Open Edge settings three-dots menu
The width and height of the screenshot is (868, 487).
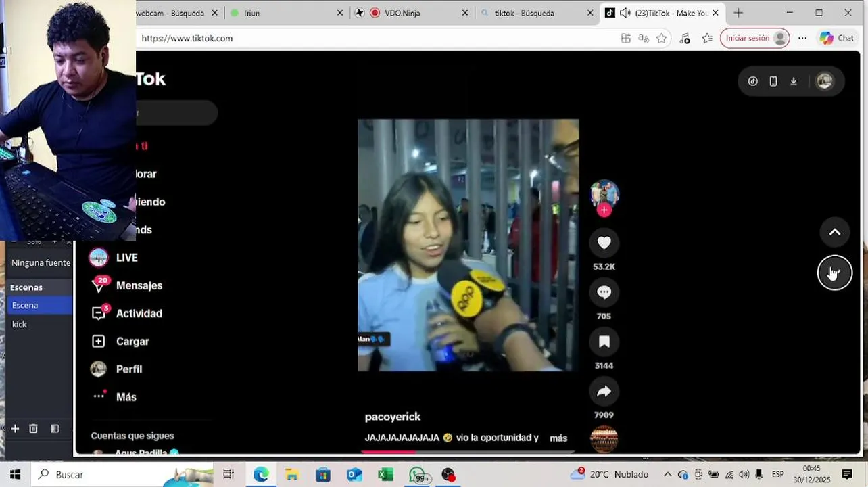click(802, 39)
